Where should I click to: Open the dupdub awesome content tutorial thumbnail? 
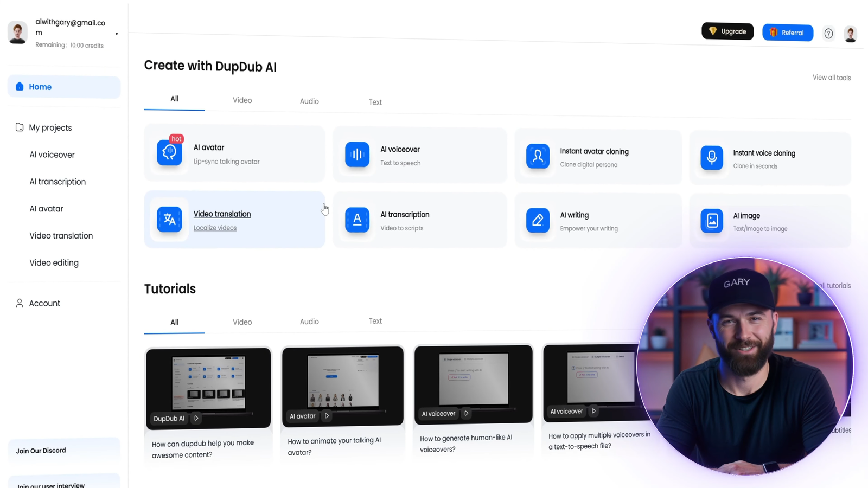(208, 388)
